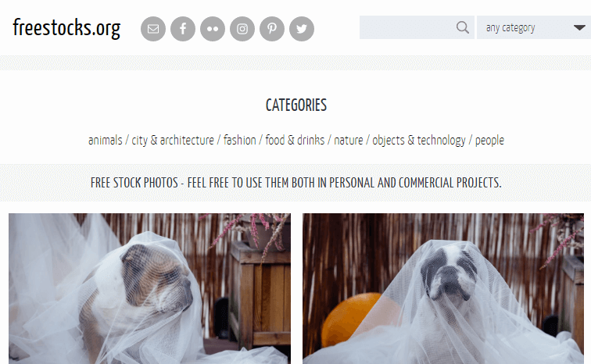Viewport: 591px width, 364px height.
Task: Open the city & architecture category
Action: [173, 140]
